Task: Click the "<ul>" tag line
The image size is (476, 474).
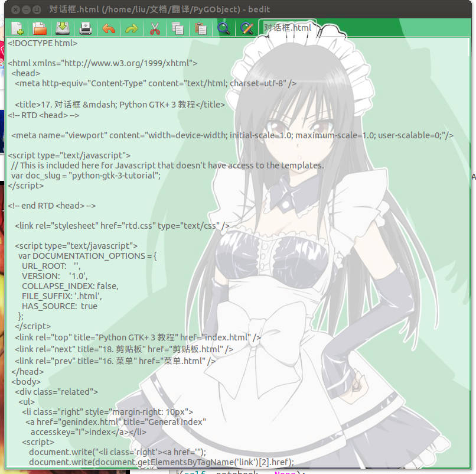Action: (x=27, y=402)
